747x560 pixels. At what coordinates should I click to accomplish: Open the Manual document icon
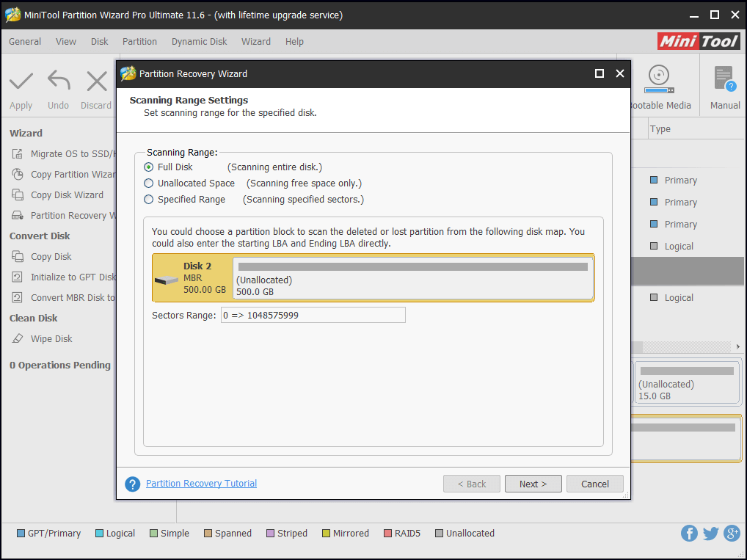tap(725, 79)
